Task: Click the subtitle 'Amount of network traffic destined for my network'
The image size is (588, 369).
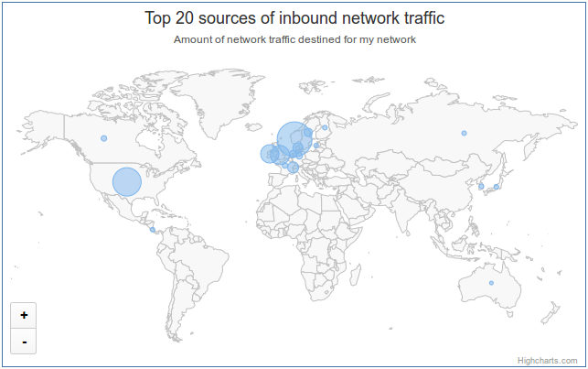Action: point(294,39)
